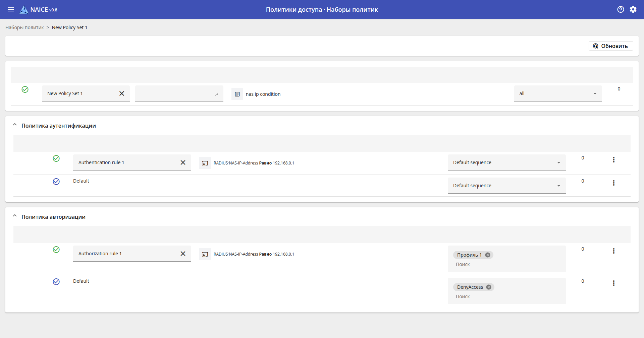The height and width of the screenshot is (338, 644).
Task: Click the Обновить button
Action: click(610, 46)
